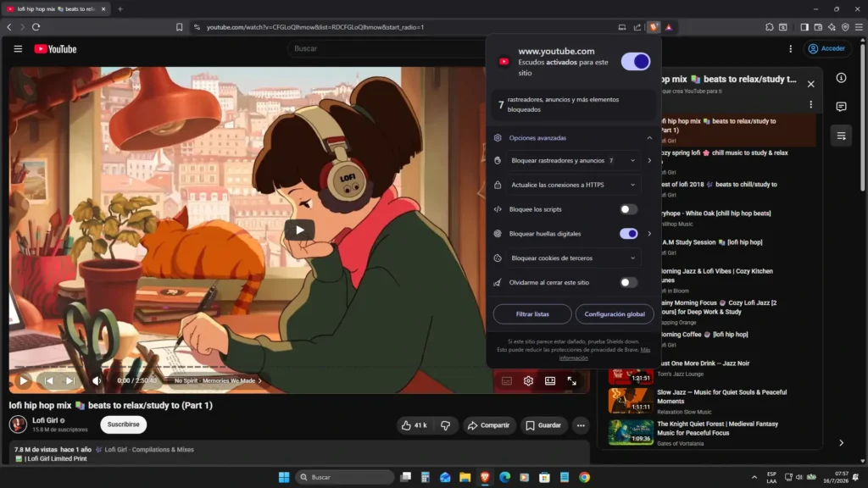Open Just One More Drink – Jazz Noir

tap(704, 363)
